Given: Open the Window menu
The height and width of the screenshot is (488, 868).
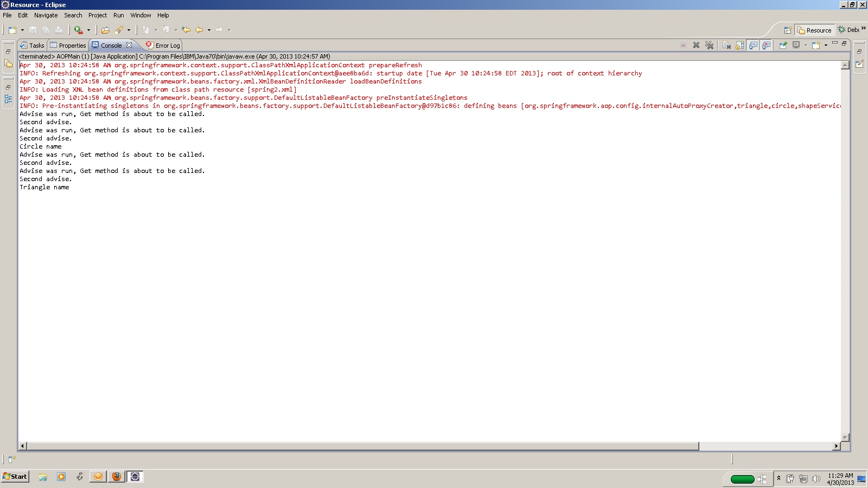Looking at the screenshot, I should click(x=141, y=15).
